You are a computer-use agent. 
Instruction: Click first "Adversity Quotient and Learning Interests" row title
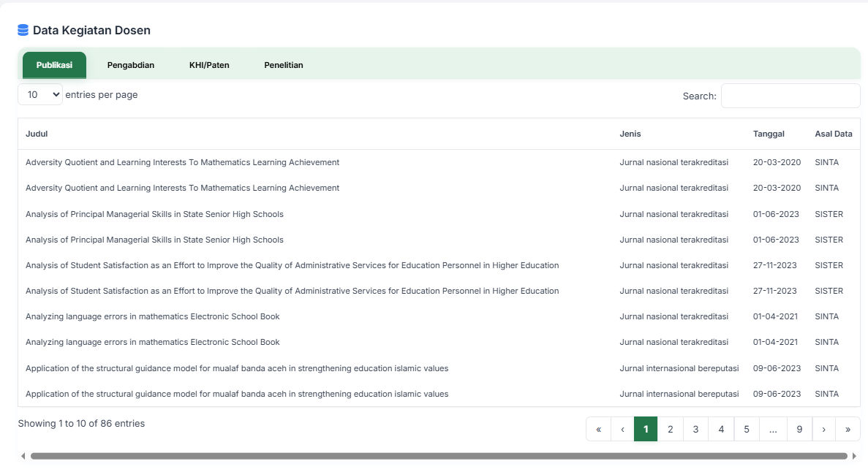(x=182, y=162)
